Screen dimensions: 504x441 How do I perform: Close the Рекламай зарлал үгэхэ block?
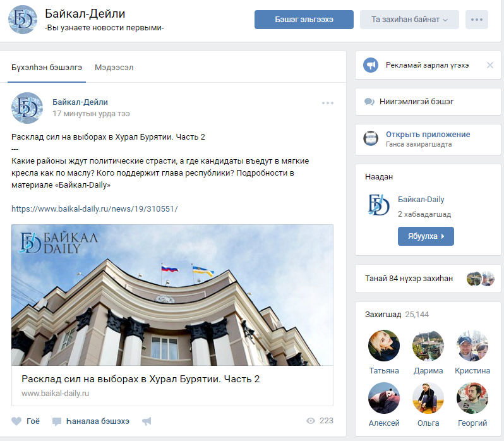click(489, 65)
